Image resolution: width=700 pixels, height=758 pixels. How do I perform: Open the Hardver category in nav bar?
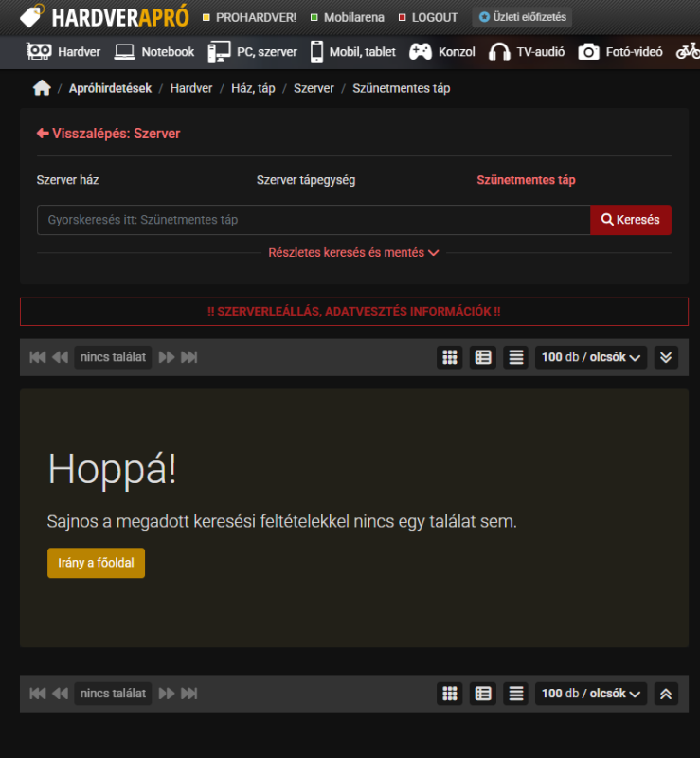[63, 52]
